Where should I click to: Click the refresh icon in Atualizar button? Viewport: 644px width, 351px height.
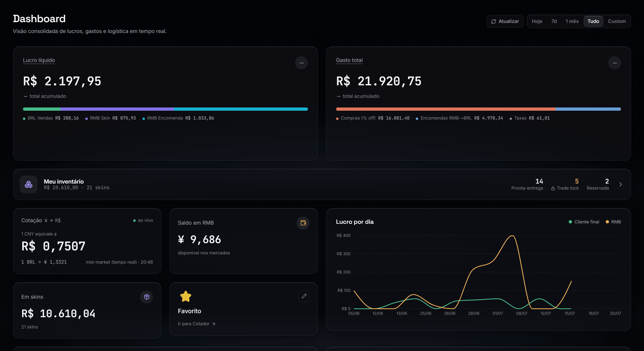493,22
